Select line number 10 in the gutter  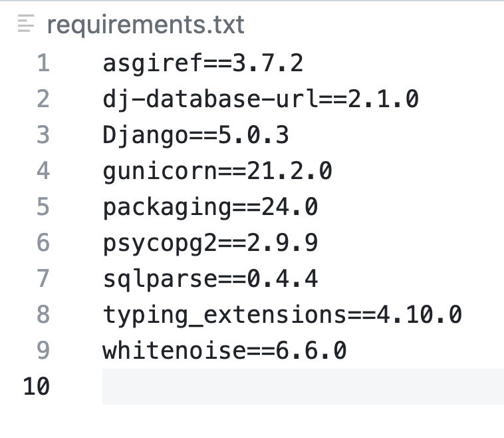click(x=37, y=387)
